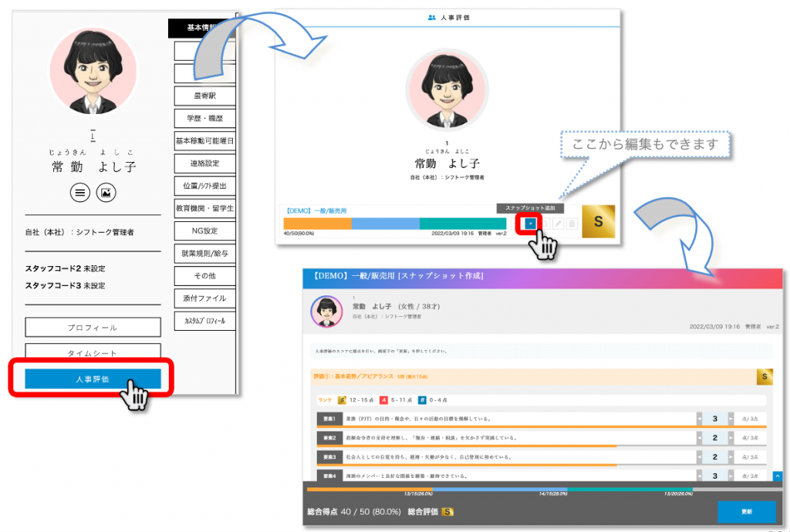Click the プロフィール button

tap(93, 328)
